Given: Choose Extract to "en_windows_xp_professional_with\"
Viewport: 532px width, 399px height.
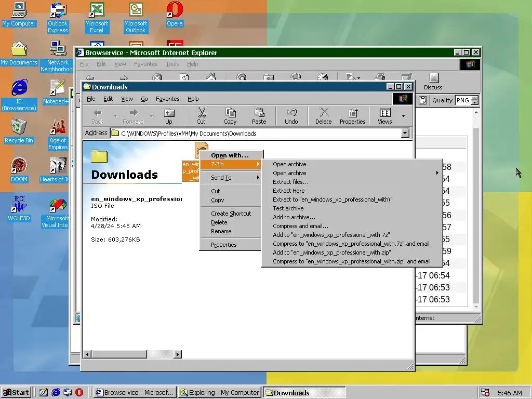Looking at the screenshot, I should point(352,199).
